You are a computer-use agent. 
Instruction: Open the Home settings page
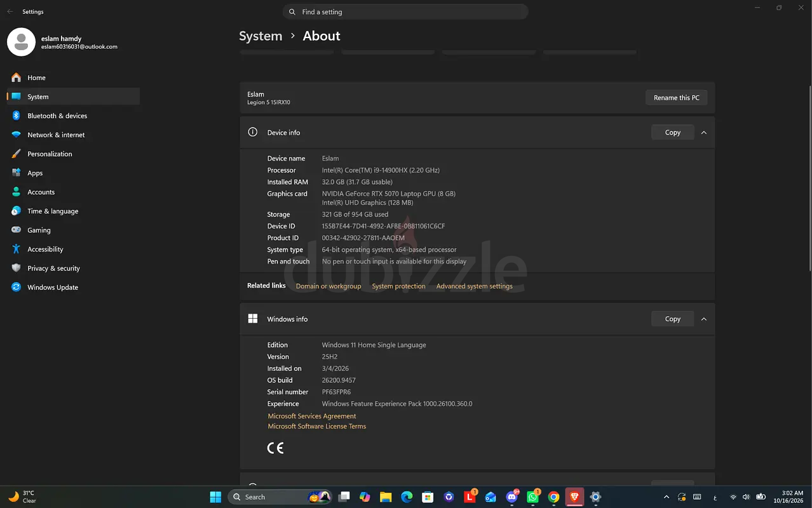(x=73, y=77)
